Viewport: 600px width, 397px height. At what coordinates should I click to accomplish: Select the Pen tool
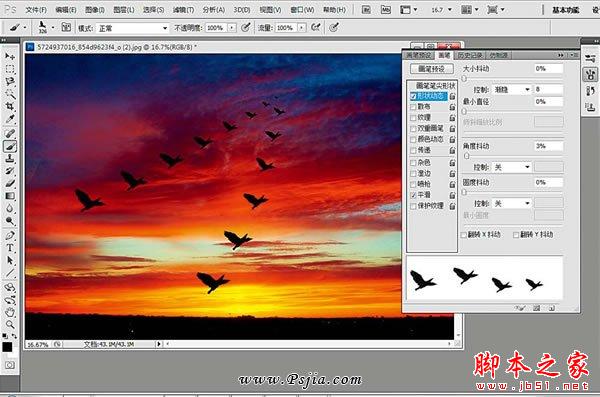tap(10, 235)
